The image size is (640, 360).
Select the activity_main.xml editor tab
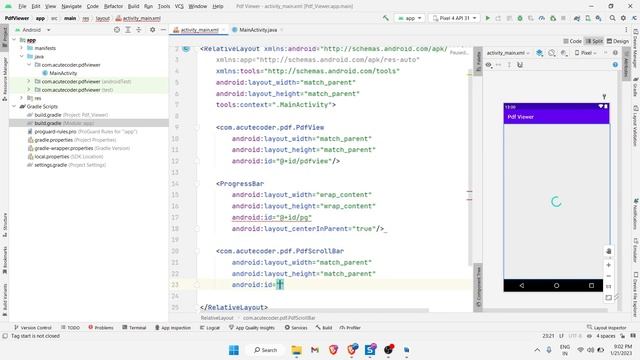pos(199,30)
